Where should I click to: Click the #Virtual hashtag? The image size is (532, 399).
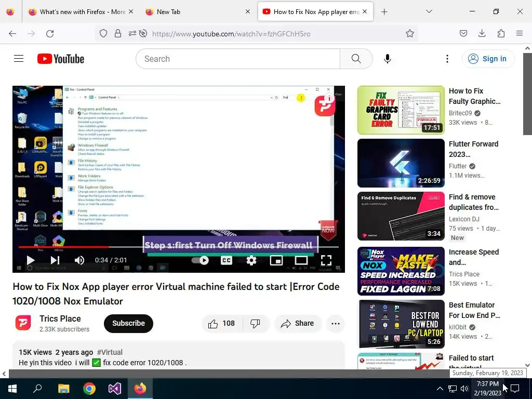coord(110,352)
